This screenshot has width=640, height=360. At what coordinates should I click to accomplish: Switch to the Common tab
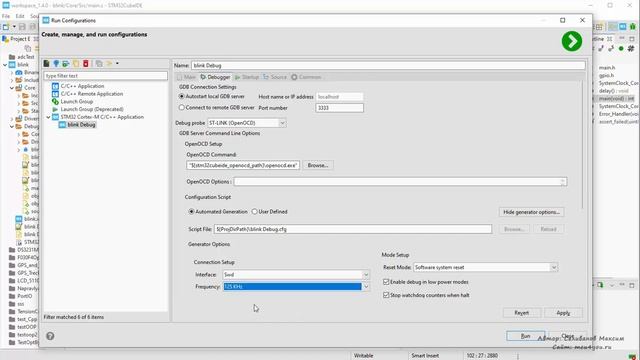click(306, 77)
